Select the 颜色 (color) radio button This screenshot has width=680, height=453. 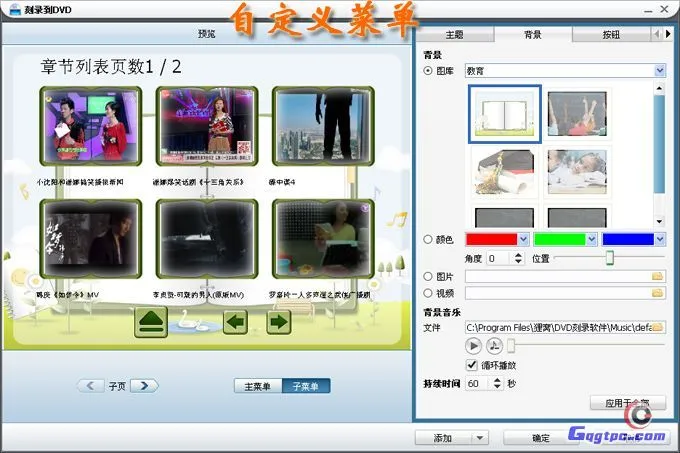pos(430,240)
